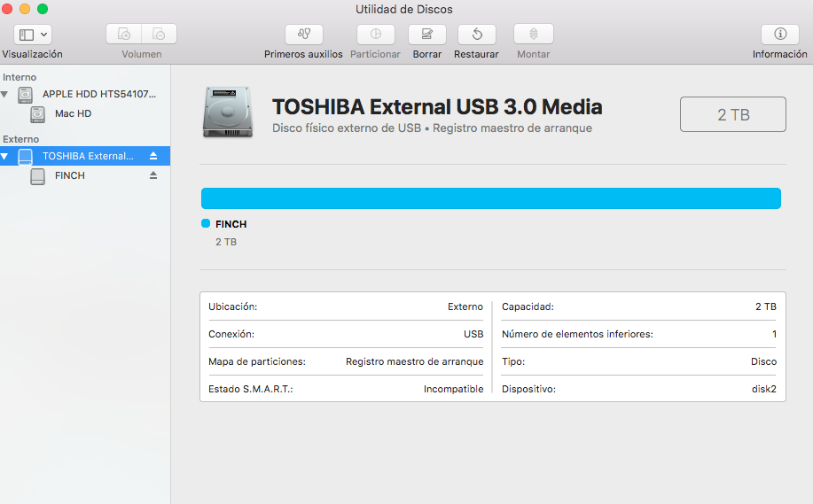The image size is (813, 504).
Task: Click the 'disk2' device value
Action: pos(763,389)
